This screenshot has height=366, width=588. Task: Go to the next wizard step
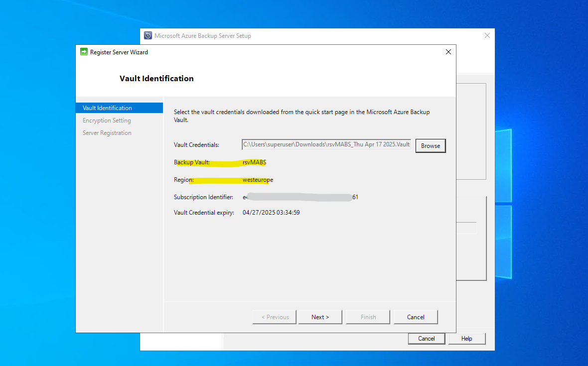(320, 317)
